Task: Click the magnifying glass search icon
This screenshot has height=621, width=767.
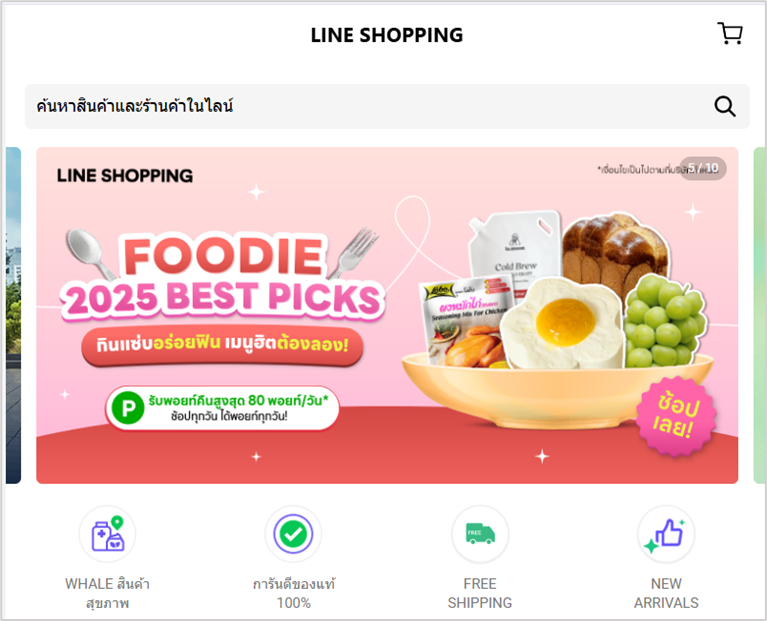Action: pyautogui.click(x=724, y=106)
